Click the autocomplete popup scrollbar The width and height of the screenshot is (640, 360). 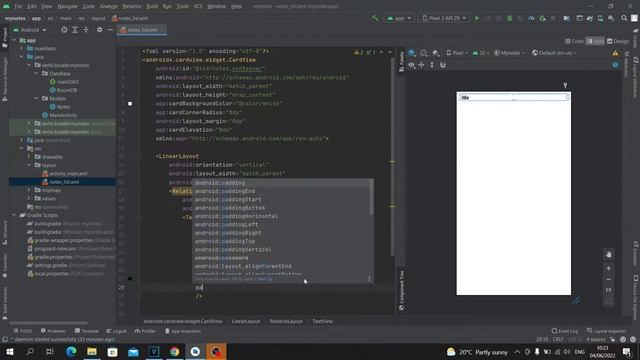[371, 197]
